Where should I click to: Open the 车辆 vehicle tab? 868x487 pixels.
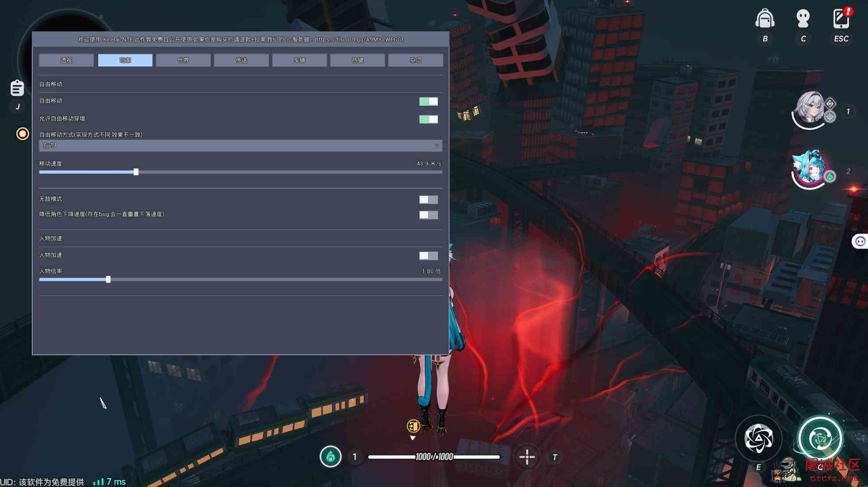[300, 60]
